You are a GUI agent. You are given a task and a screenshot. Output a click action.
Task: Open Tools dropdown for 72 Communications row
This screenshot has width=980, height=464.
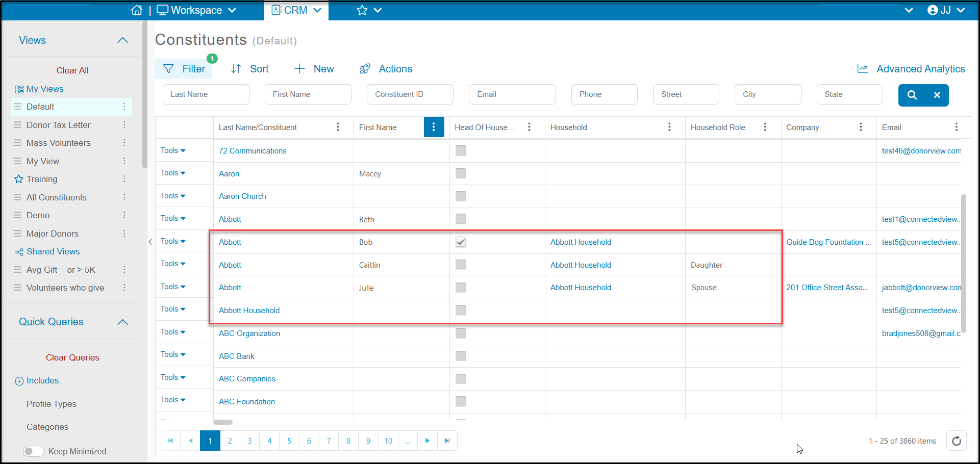(x=173, y=150)
